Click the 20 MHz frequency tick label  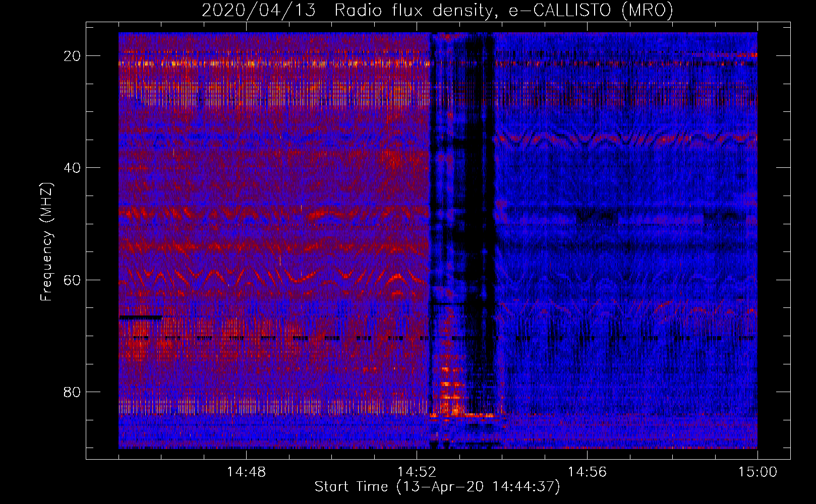[73, 56]
